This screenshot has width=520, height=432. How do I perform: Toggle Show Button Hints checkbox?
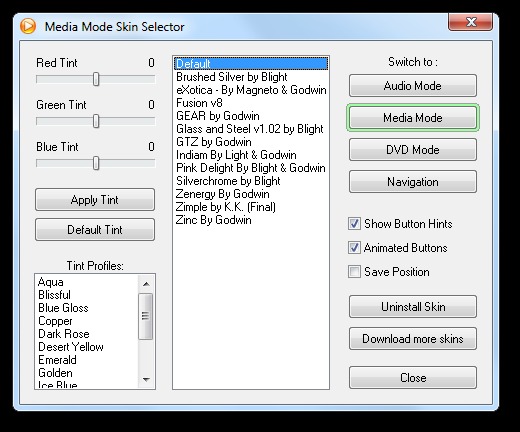(354, 224)
